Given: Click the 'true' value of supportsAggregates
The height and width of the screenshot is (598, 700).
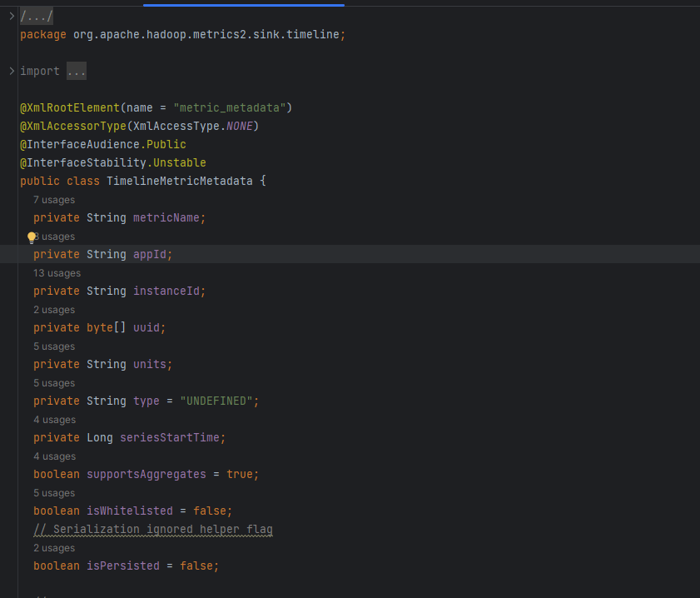Looking at the screenshot, I should (239, 474).
